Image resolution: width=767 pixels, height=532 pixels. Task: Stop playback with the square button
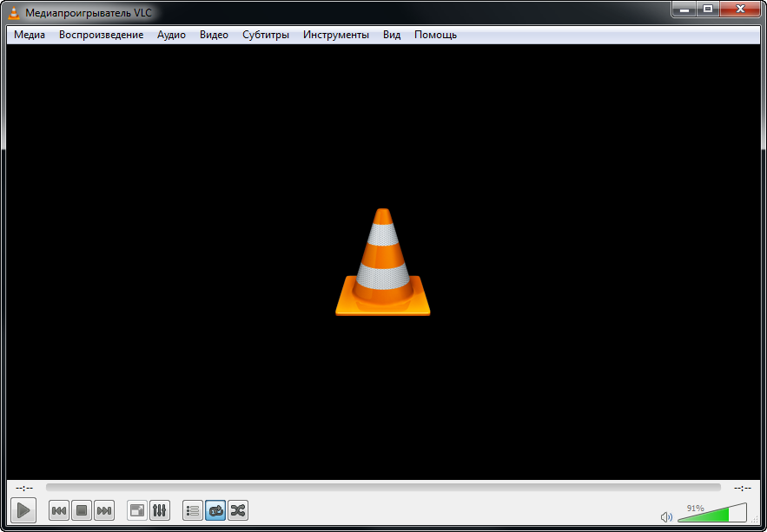pos(82,510)
